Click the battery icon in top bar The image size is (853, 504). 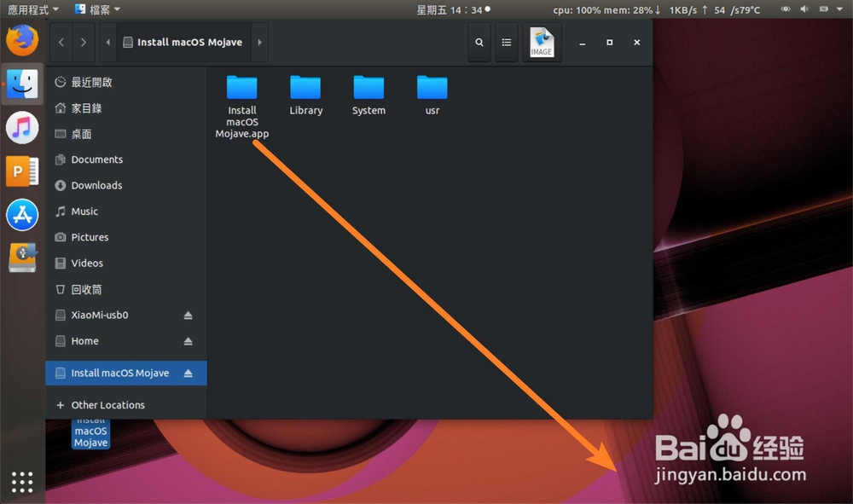tap(824, 9)
